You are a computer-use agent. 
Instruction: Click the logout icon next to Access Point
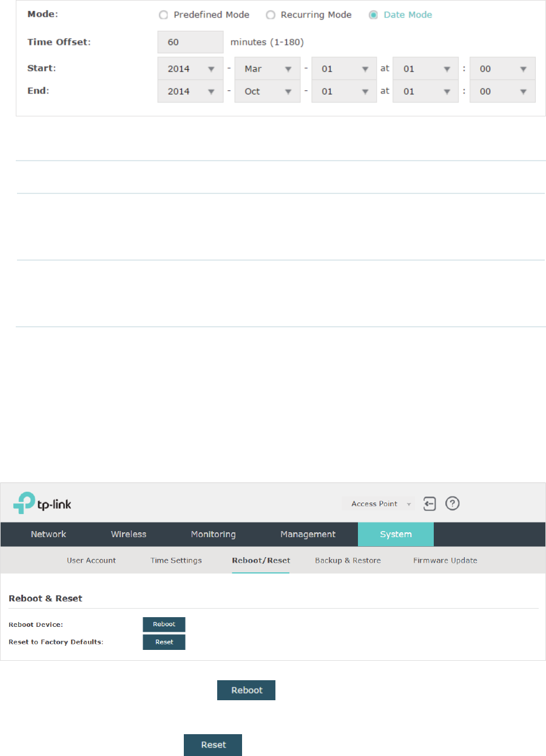(x=430, y=504)
